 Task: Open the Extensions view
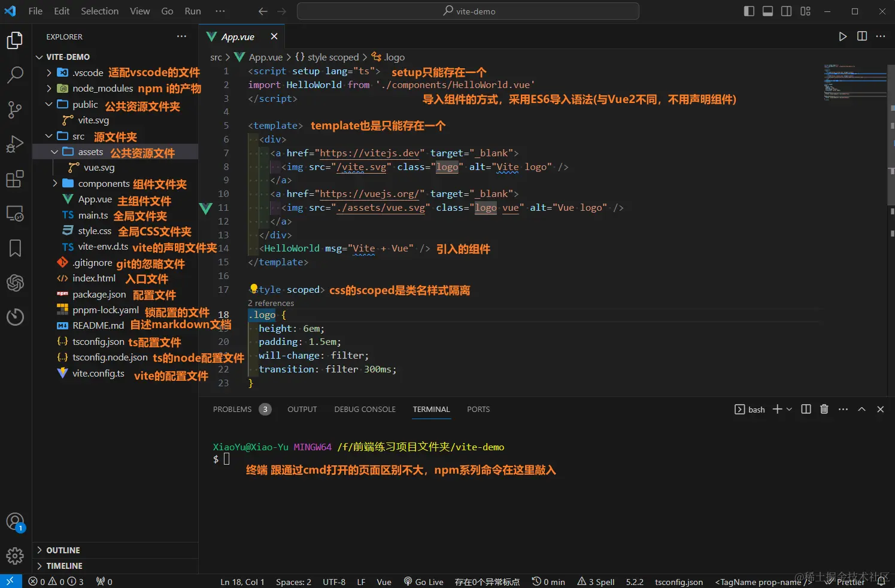point(15,178)
